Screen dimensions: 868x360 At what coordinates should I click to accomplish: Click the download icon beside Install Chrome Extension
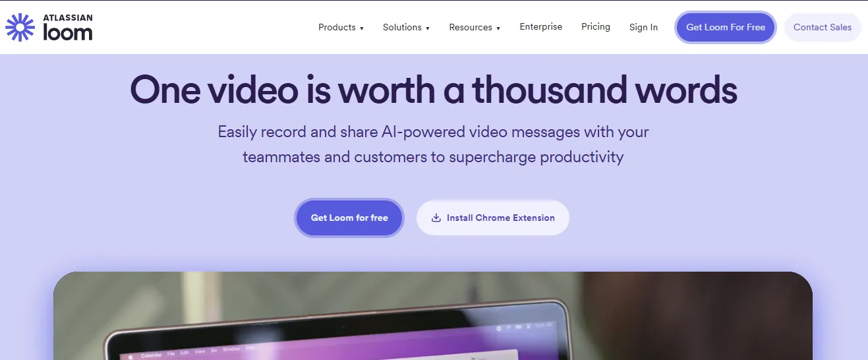(x=436, y=218)
